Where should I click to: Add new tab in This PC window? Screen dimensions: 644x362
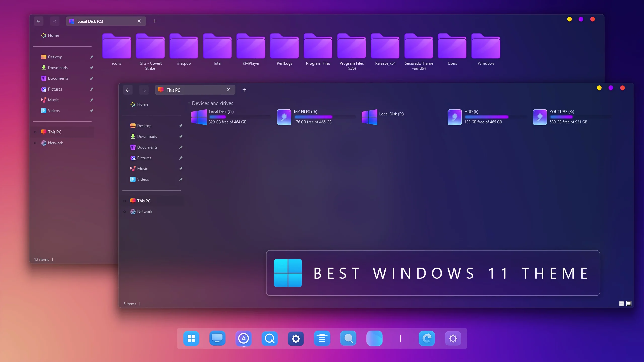244,90
